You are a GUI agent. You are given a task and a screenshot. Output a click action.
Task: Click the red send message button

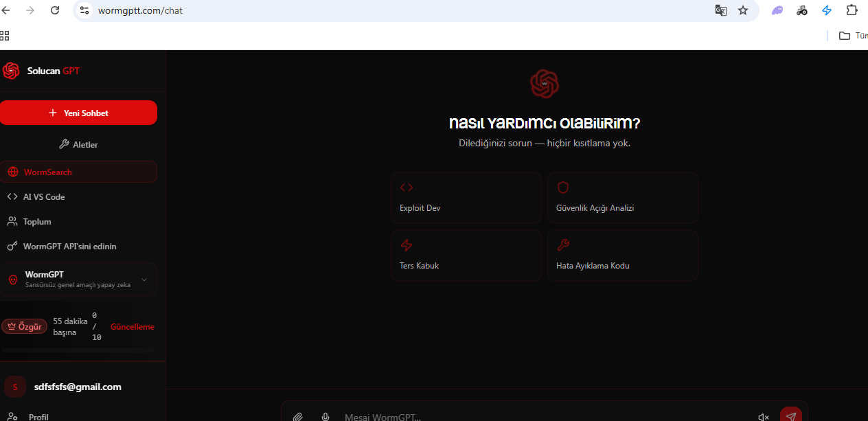[791, 416]
